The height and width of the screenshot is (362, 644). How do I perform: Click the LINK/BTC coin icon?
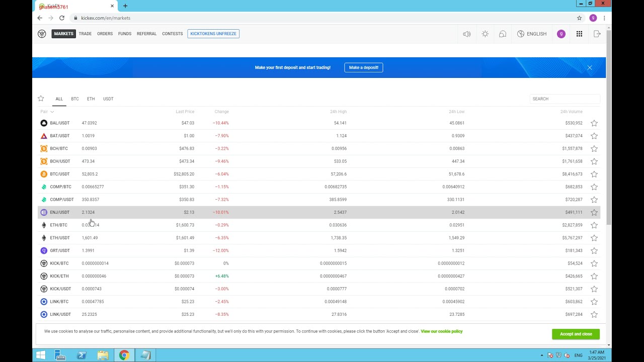point(44,302)
